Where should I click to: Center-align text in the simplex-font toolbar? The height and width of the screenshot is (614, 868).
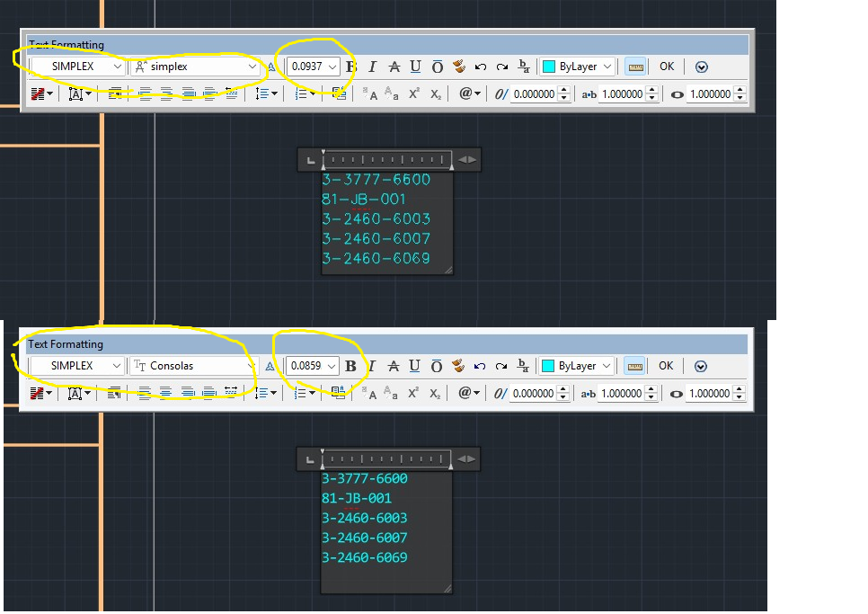[x=166, y=94]
